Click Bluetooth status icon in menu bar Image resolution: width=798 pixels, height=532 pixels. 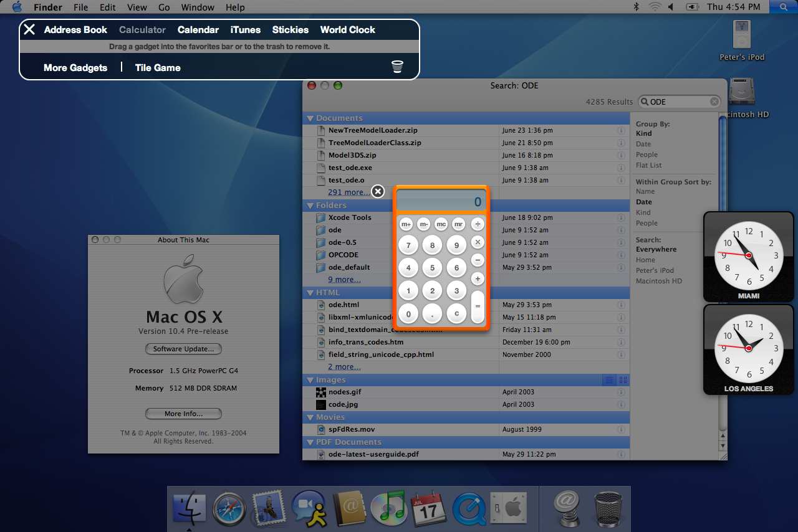636,7
